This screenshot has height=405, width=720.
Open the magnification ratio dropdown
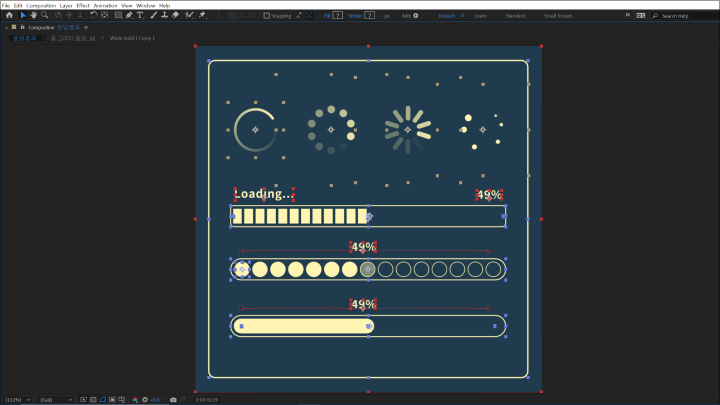(17, 400)
